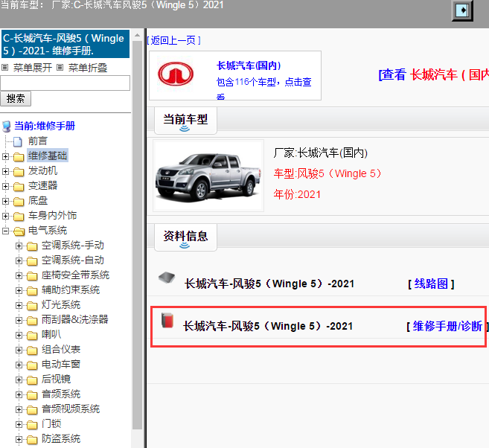Viewport: 489px width, 448px height.
Task: Expand the 变速器 tree node
Action: (5, 187)
